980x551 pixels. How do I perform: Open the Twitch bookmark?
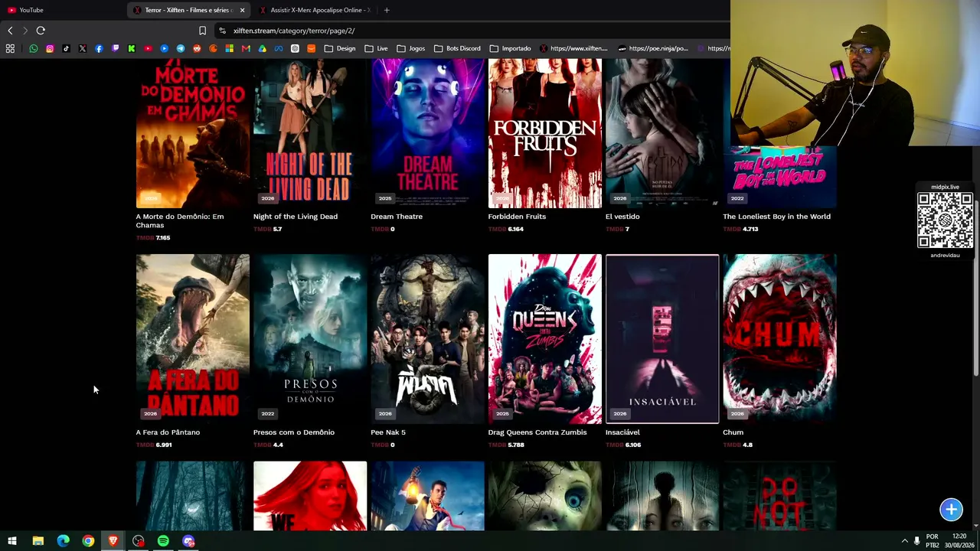click(116, 48)
